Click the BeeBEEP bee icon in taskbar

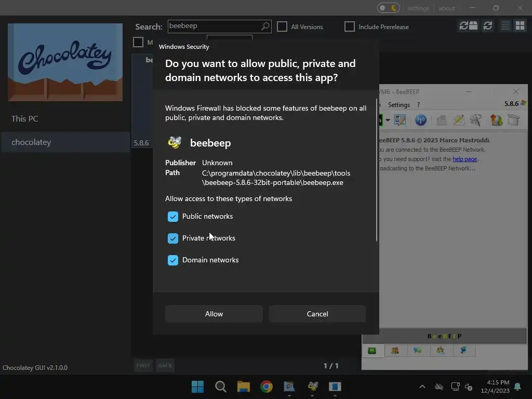(312, 387)
